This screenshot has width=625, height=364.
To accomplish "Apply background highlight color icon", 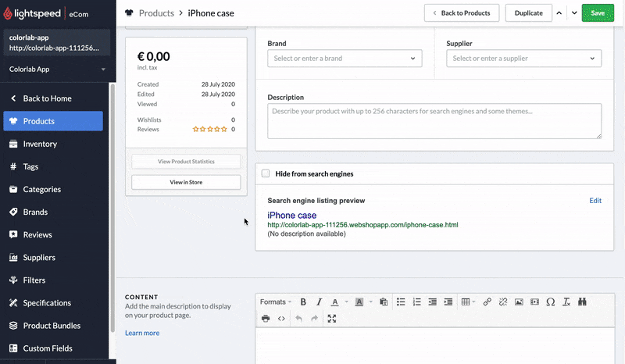I will (359, 302).
